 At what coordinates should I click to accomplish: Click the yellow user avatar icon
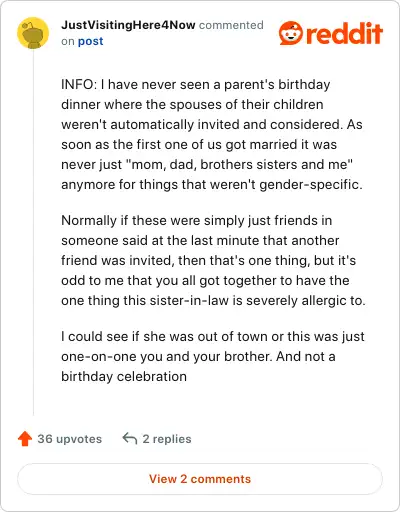click(x=33, y=33)
